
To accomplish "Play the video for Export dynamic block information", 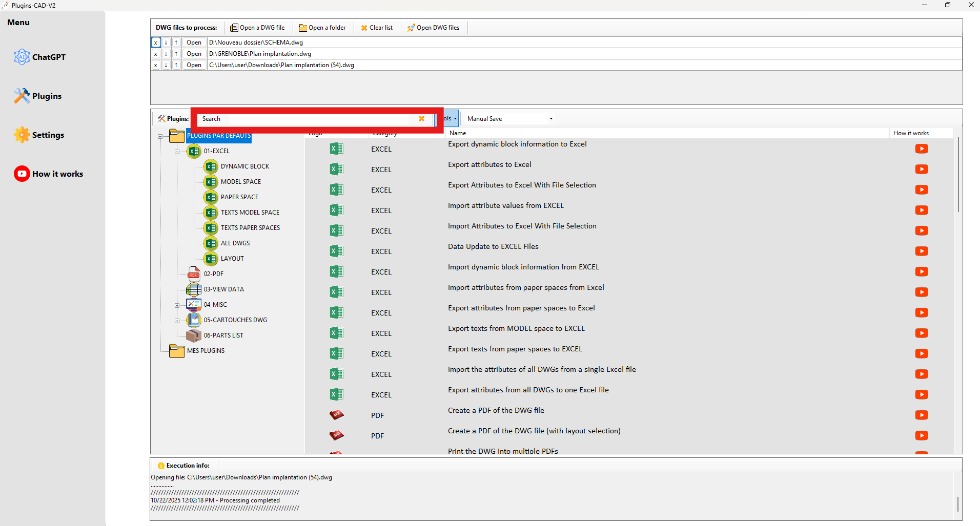I will (x=922, y=149).
